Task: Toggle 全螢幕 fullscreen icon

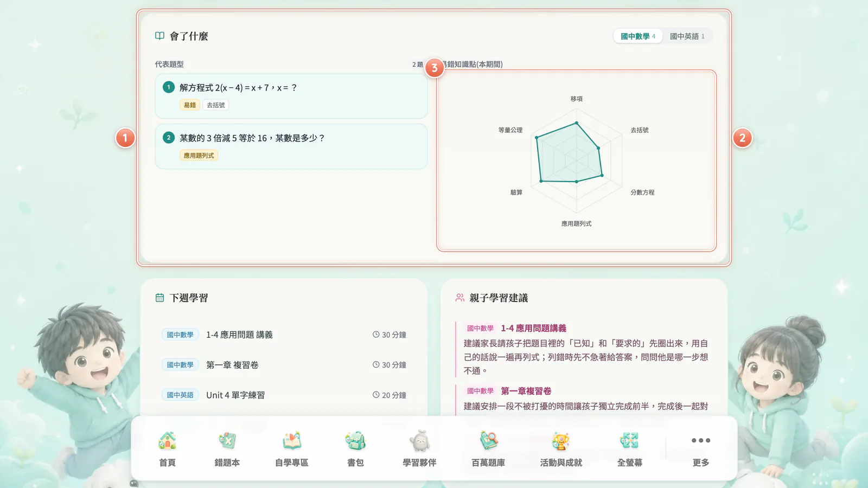Action: (x=629, y=441)
